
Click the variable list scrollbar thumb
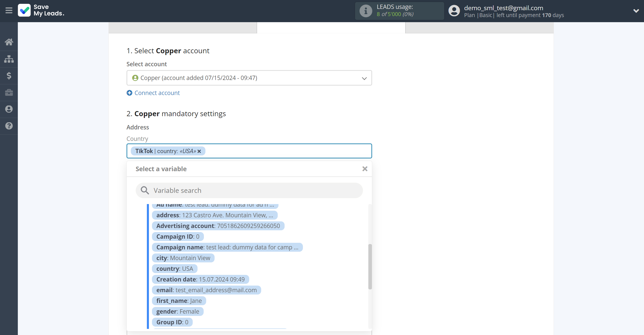coord(370,267)
